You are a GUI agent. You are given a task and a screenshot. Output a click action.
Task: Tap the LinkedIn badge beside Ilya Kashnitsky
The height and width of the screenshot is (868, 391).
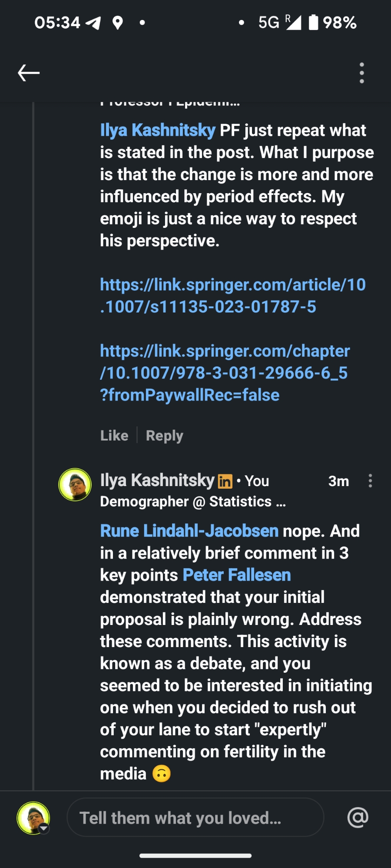pyautogui.click(x=225, y=481)
